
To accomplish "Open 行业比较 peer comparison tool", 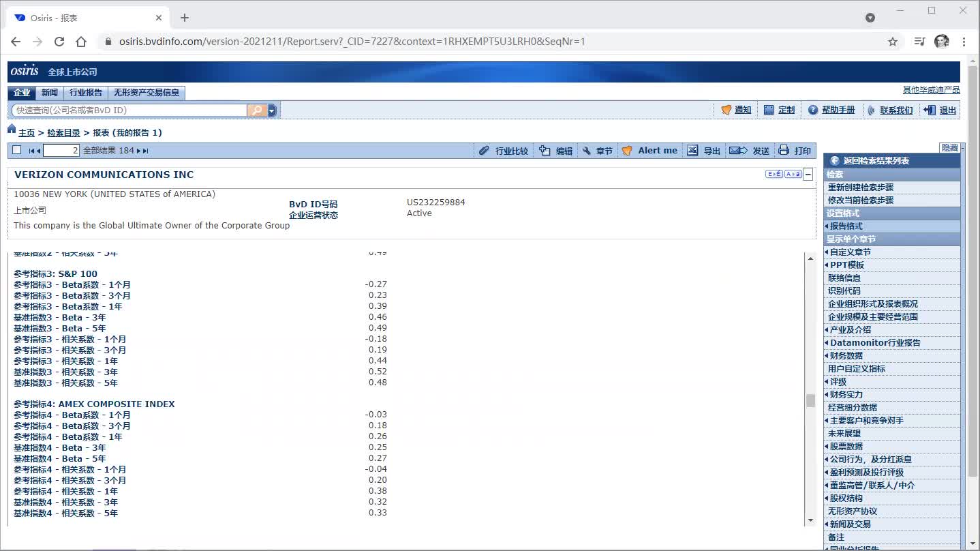I will tap(504, 151).
